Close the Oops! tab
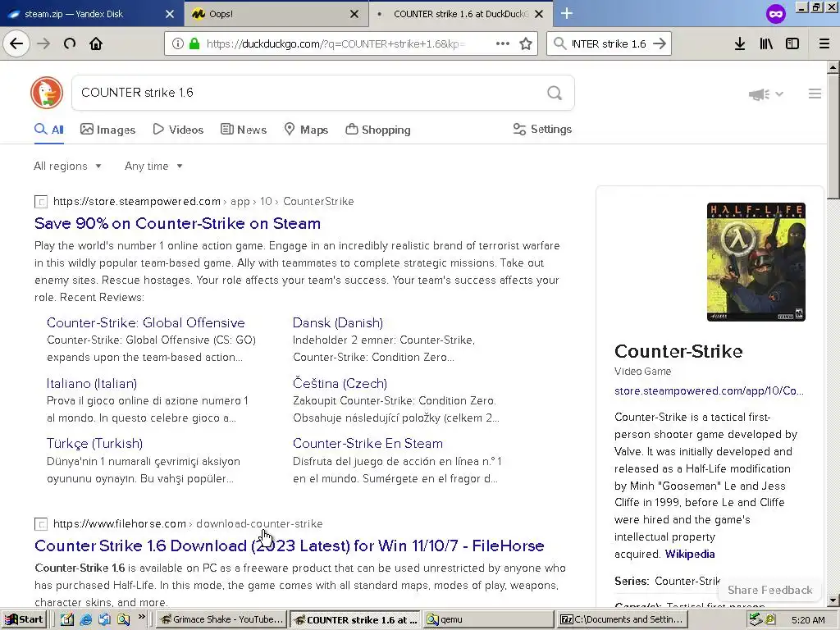The height and width of the screenshot is (630, 840). tap(354, 14)
